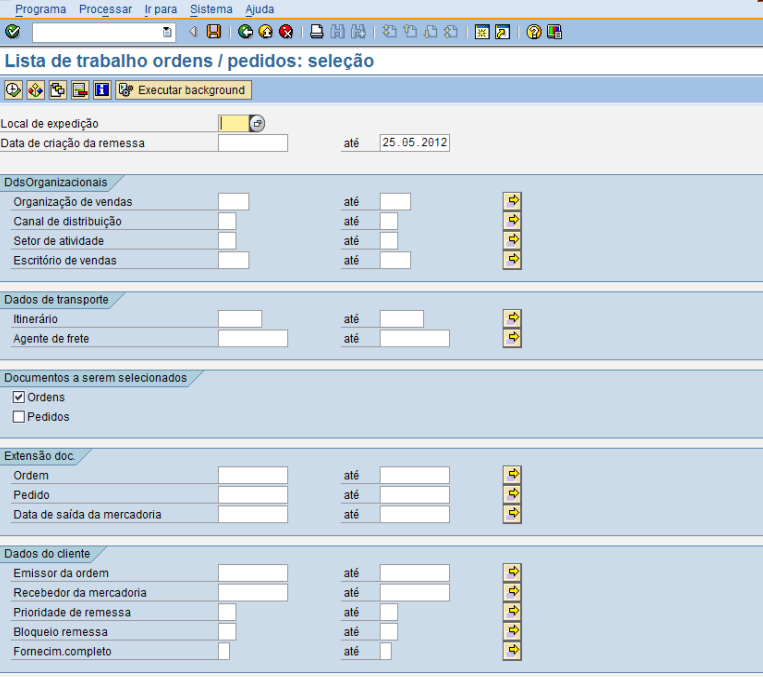763x677 pixels.
Task: Open Help with the question mark icon
Action: coord(534,32)
